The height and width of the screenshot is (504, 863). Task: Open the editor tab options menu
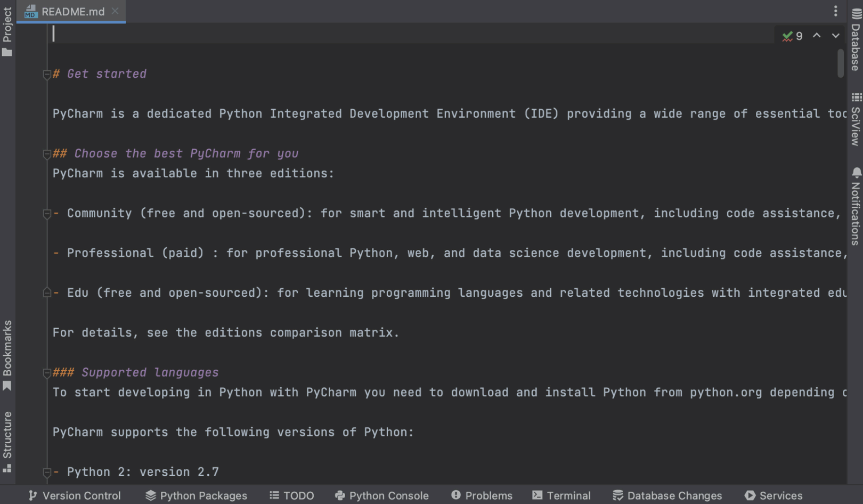[x=835, y=11]
